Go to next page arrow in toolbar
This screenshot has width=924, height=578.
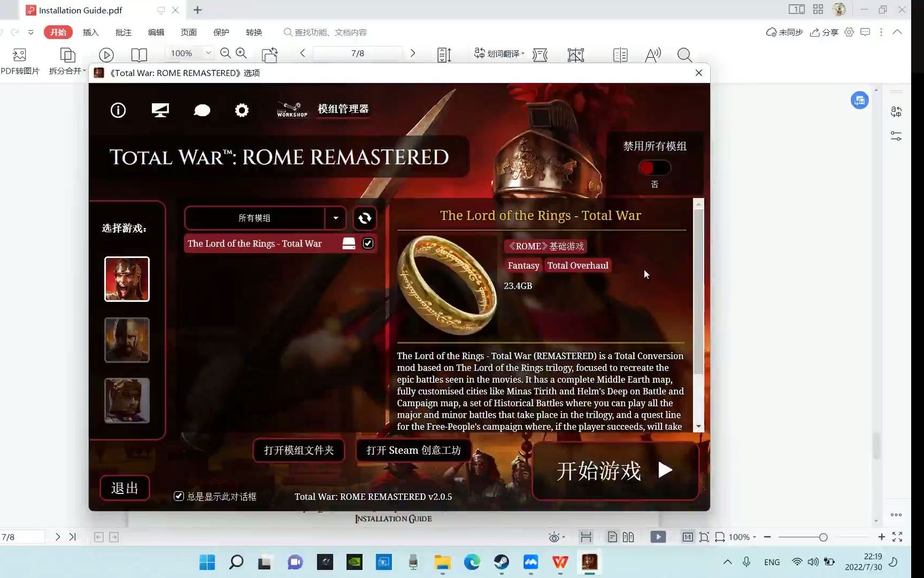point(413,53)
